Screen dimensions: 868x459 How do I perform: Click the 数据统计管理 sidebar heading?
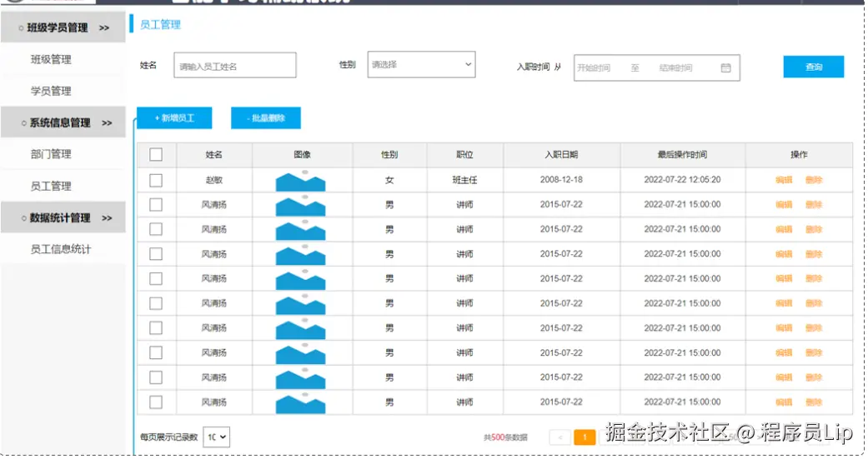coord(60,218)
